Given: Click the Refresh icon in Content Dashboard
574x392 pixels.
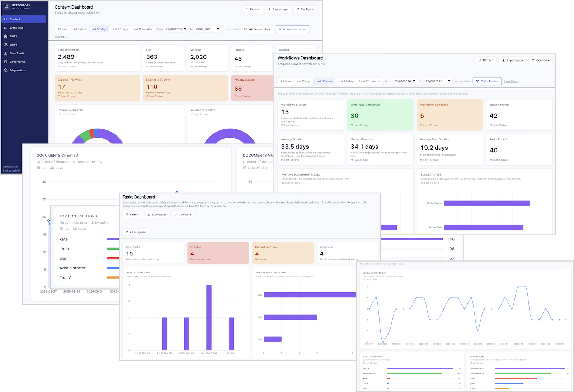Looking at the screenshot, I should click(x=247, y=9).
